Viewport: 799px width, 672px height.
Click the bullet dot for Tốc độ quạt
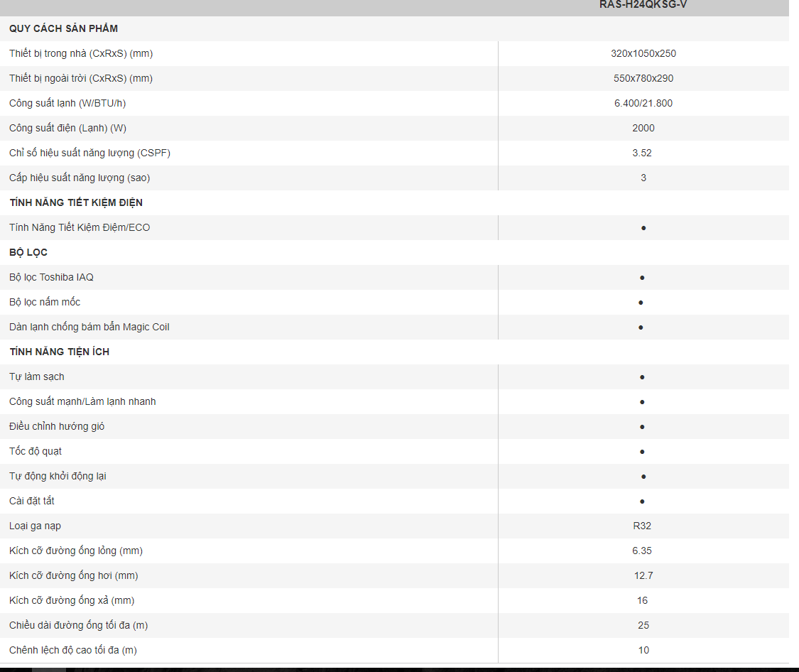pyautogui.click(x=642, y=452)
